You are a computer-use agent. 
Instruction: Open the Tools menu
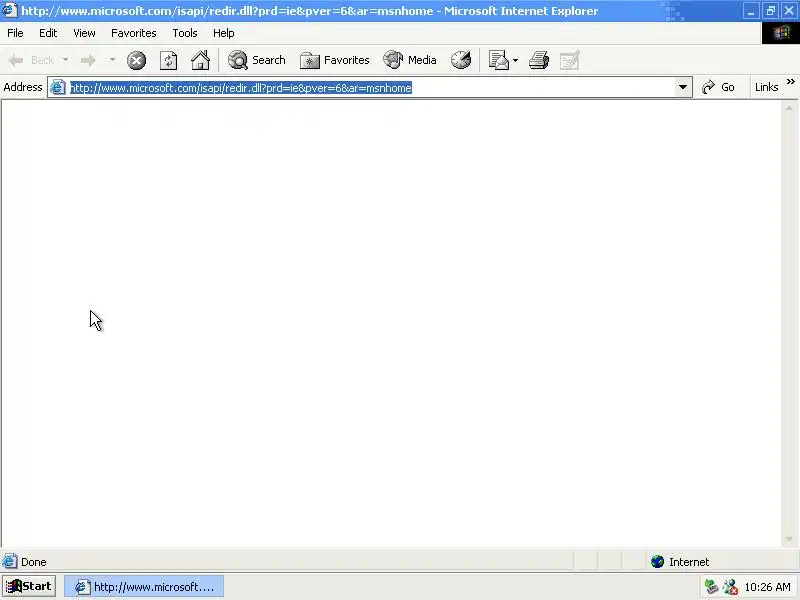point(185,33)
